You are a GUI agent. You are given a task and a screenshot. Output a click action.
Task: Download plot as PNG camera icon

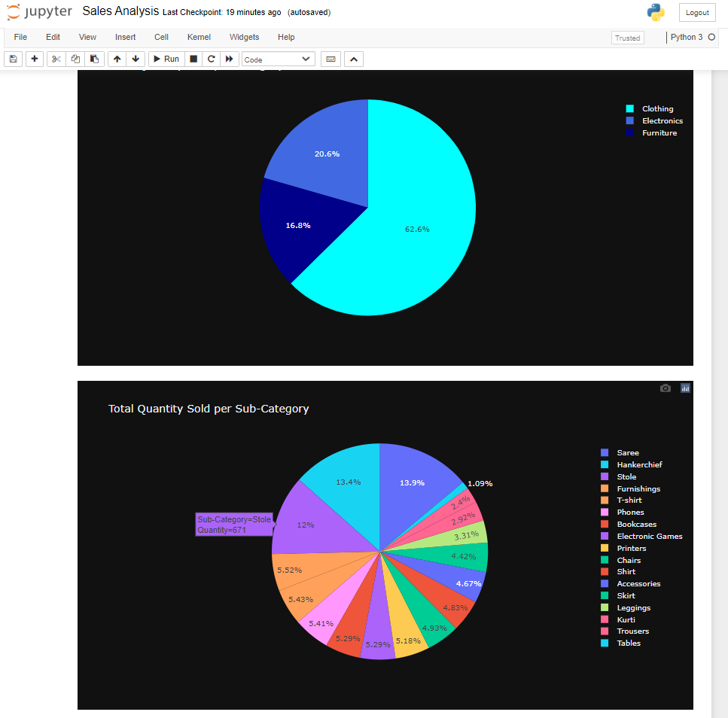666,388
